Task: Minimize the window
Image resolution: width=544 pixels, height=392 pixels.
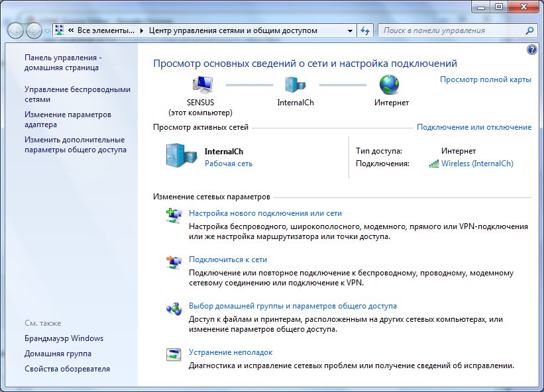Action: [x=481, y=7]
